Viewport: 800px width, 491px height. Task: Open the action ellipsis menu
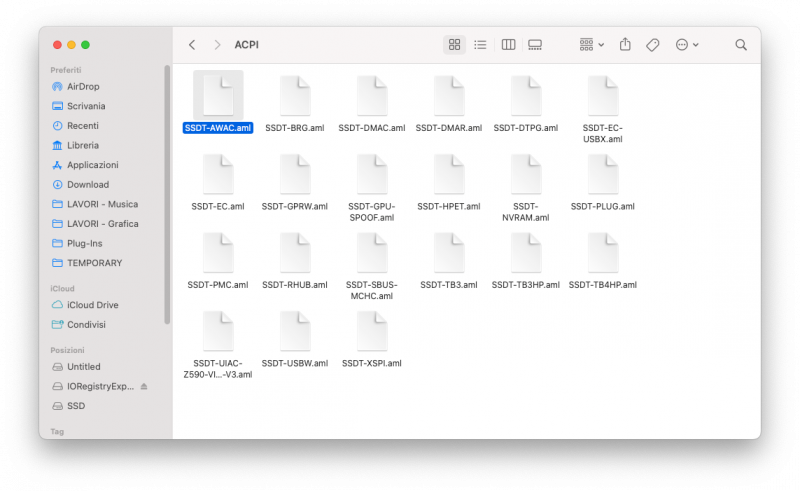tap(687, 45)
